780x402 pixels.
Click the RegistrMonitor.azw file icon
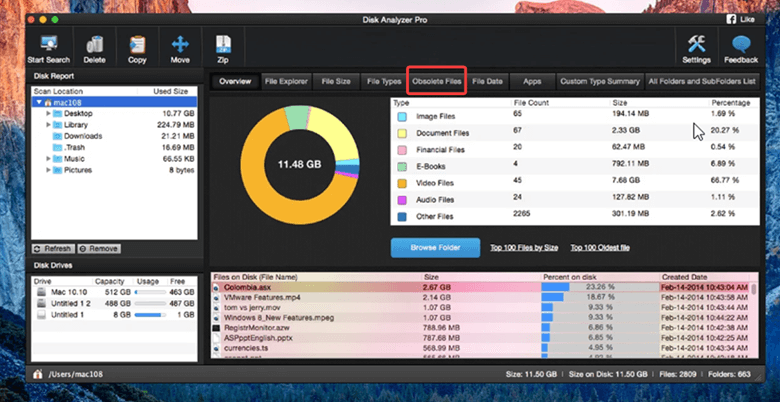coord(216,328)
